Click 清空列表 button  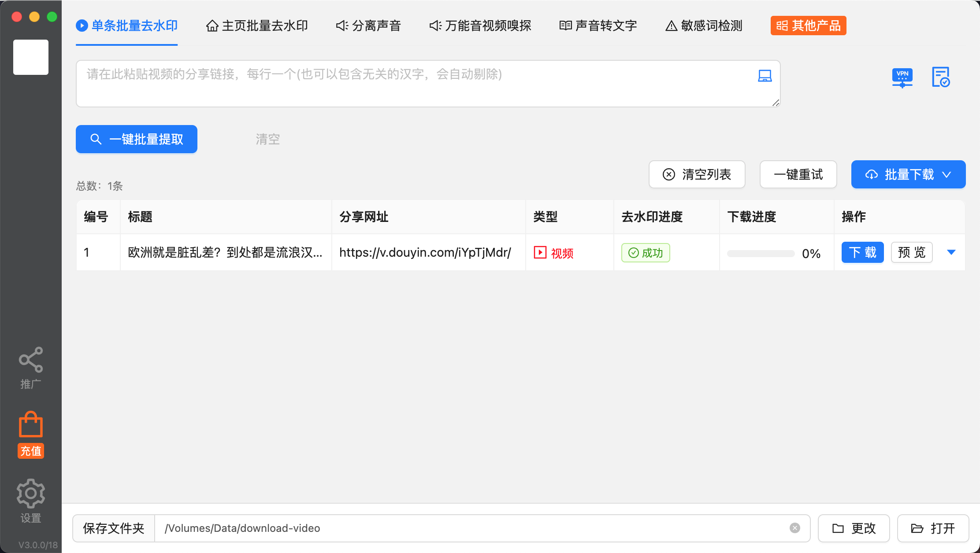tap(697, 174)
